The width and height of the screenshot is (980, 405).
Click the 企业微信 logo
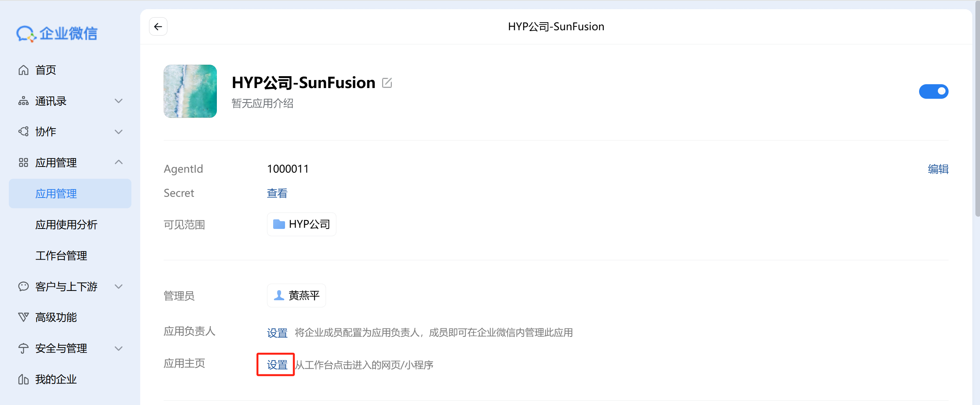coord(57,34)
